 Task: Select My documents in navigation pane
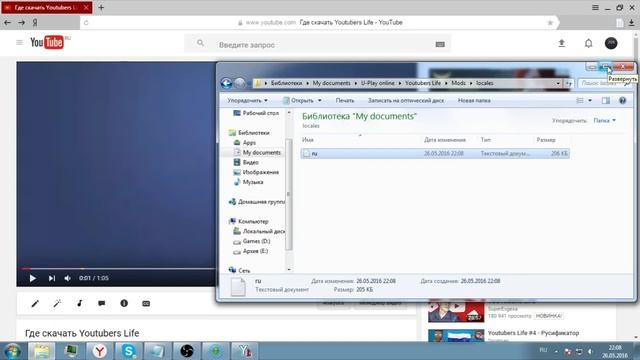click(x=257, y=152)
